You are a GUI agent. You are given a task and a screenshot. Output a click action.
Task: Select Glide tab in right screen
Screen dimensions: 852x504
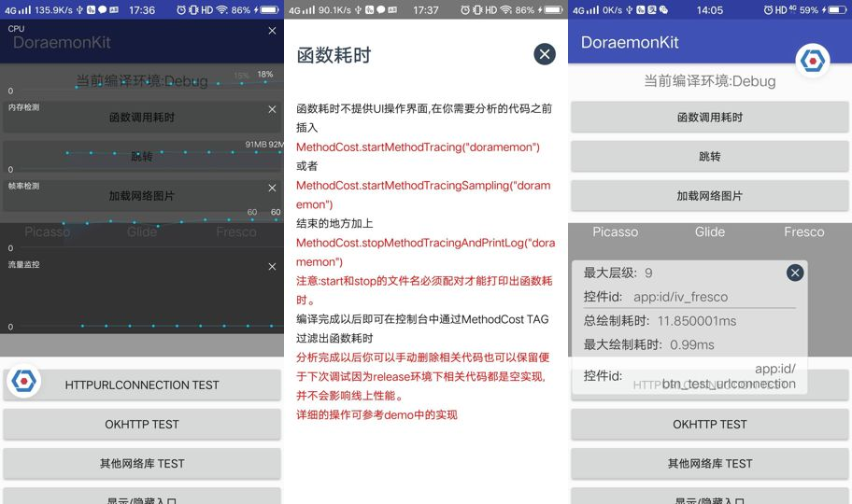[x=710, y=231]
